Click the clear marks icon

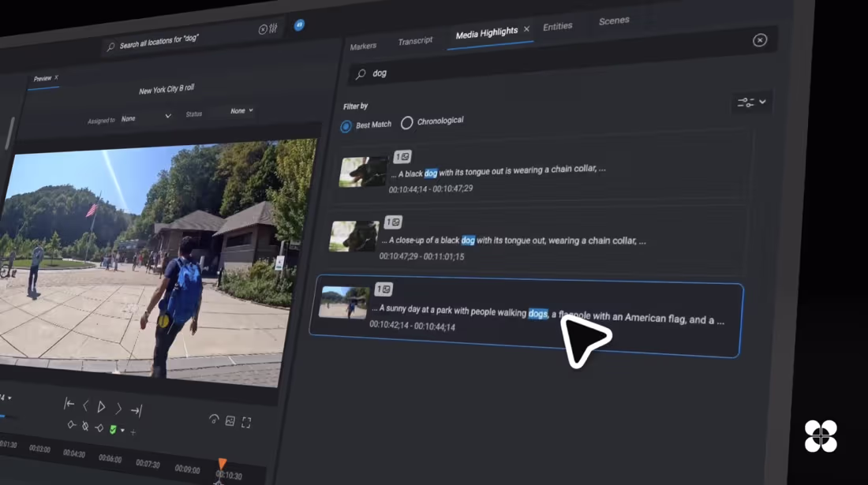(85, 427)
